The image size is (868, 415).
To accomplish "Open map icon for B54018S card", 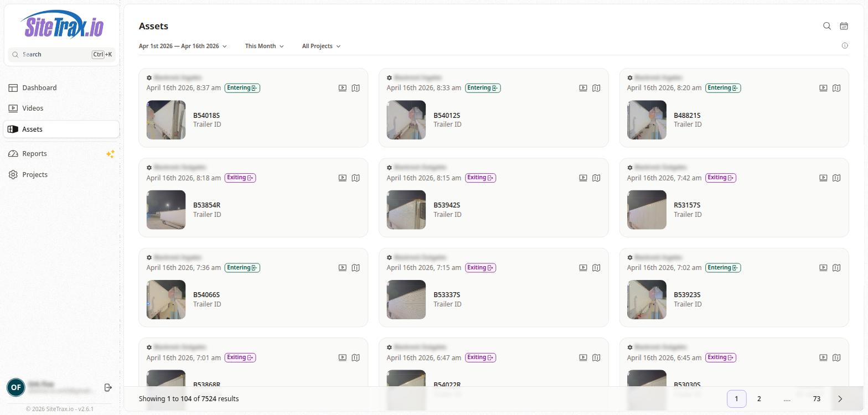I will click(356, 88).
